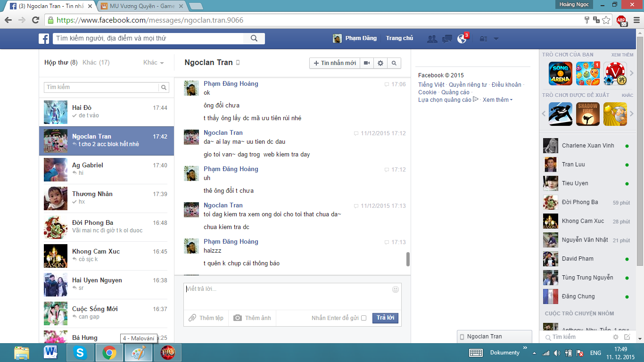Open the Đời Phong Ba conversation in inbox

tap(107, 227)
